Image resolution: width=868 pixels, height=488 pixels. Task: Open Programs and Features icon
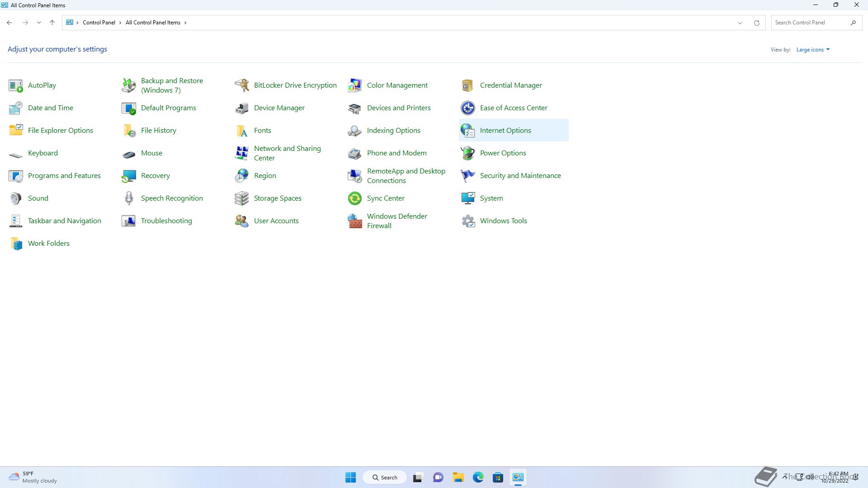(x=16, y=176)
